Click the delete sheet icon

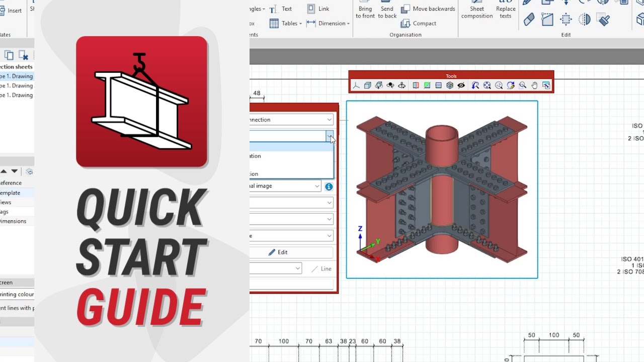point(23,55)
